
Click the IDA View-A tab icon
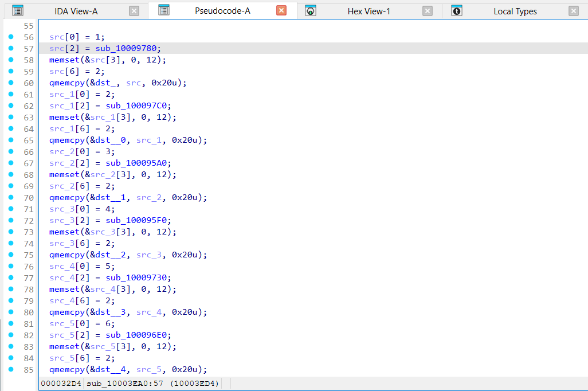coord(18,11)
